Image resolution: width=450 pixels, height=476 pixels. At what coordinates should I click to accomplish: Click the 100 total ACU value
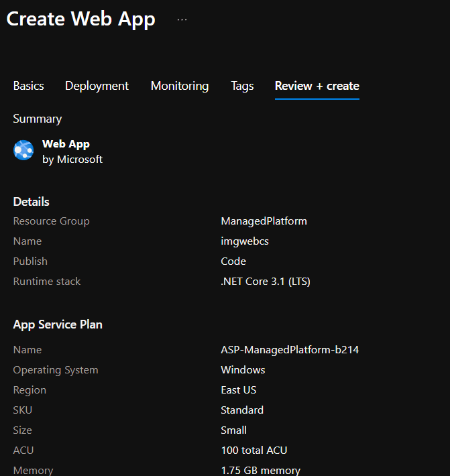click(254, 451)
